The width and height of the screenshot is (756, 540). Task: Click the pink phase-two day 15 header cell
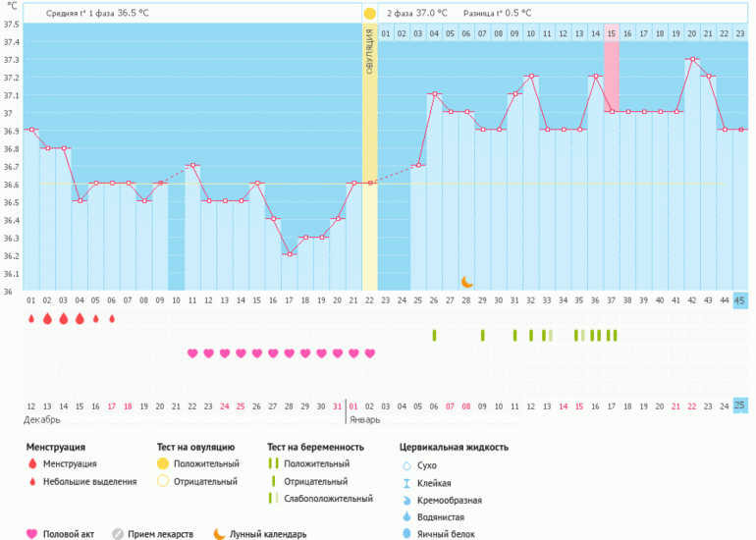click(612, 33)
